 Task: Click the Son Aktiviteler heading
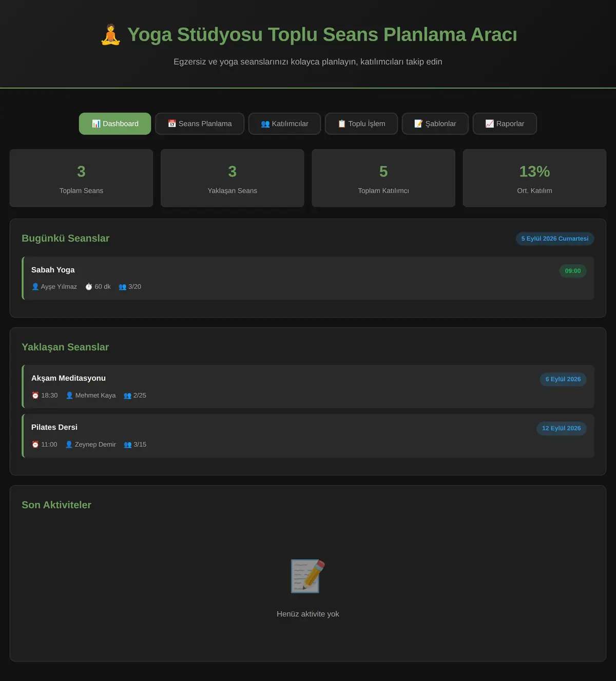point(56,505)
